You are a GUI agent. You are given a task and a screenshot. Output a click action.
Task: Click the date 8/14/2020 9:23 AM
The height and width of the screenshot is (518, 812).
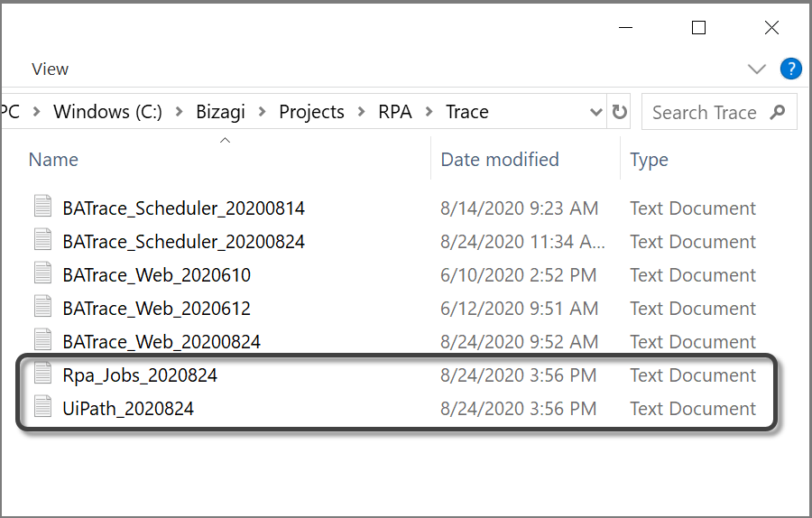(520, 208)
